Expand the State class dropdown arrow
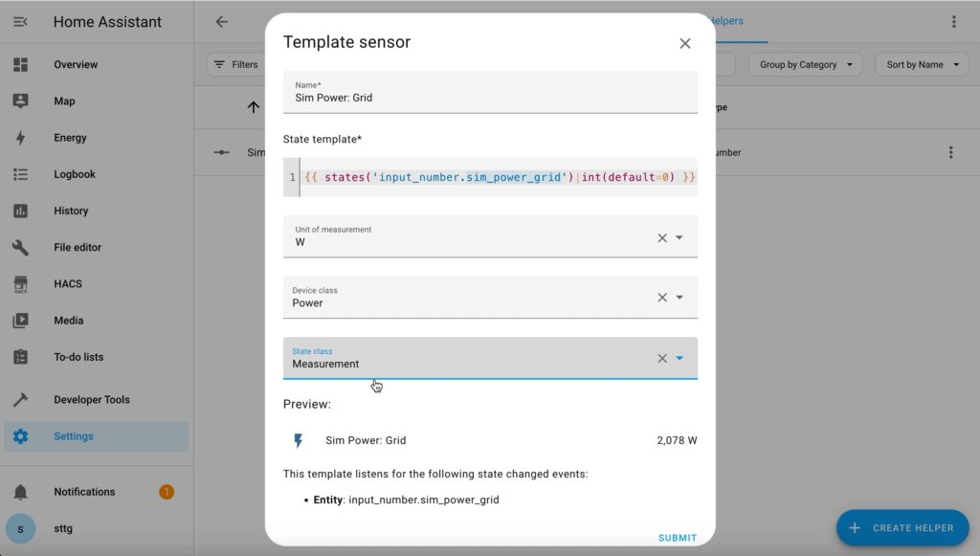Image resolution: width=980 pixels, height=556 pixels. coord(679,359)
